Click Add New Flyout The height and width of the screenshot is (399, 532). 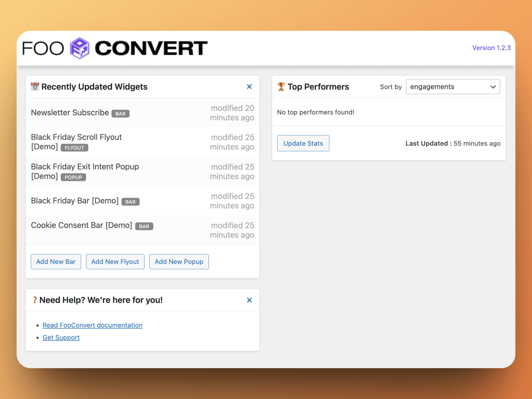pyautogui.click(x=115, y=262)
